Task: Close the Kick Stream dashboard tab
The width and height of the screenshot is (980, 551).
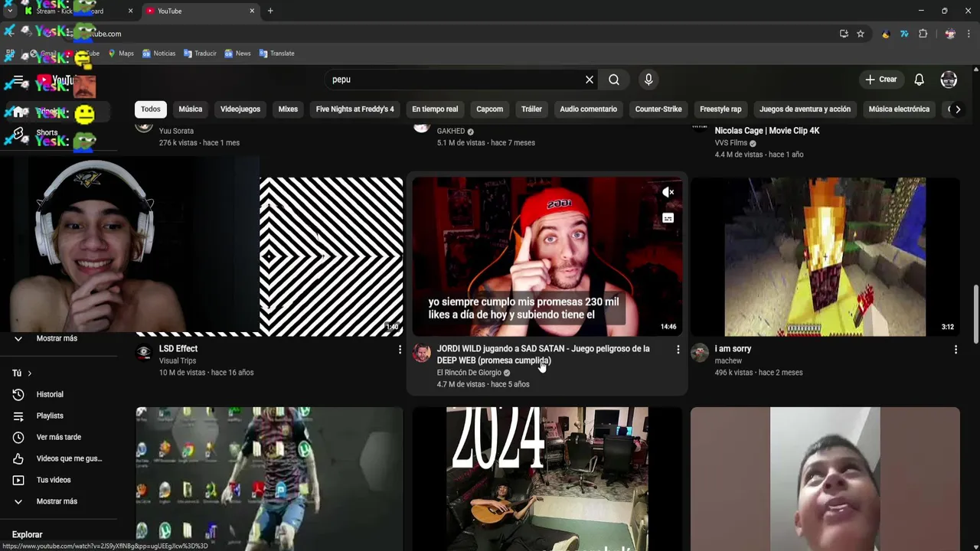Action: [130, 11]
